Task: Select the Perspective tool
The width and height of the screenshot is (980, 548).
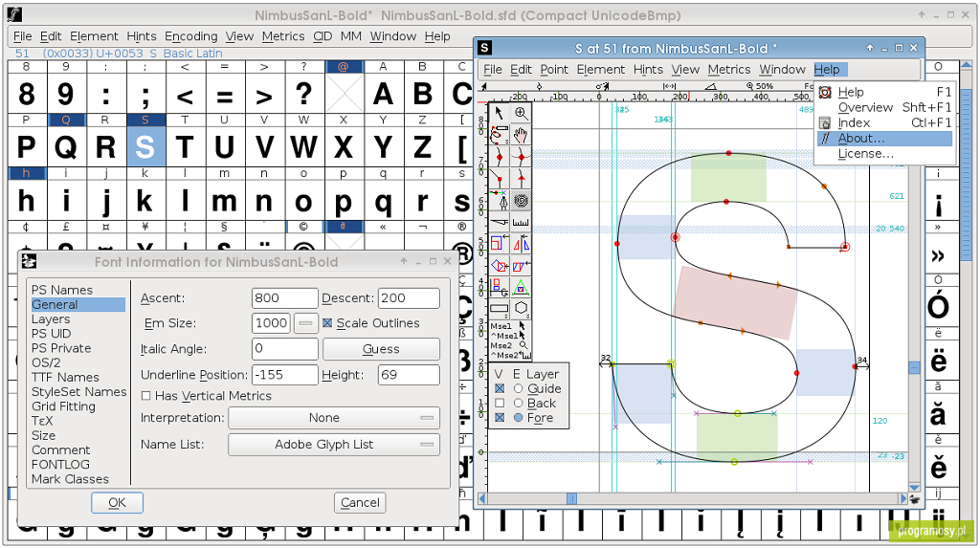Action: click(521, 287)
